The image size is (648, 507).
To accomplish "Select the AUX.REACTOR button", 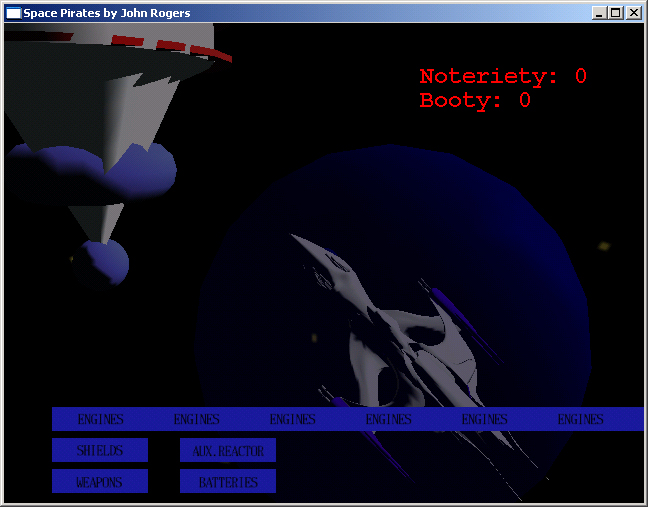I will (x=228, y=450).
